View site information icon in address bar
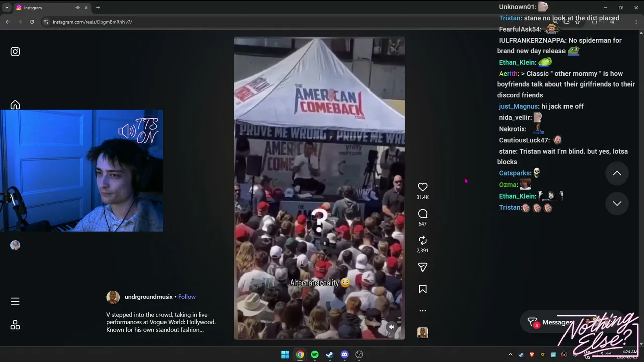The image size is (644, 362). click(x=46, y=22)
